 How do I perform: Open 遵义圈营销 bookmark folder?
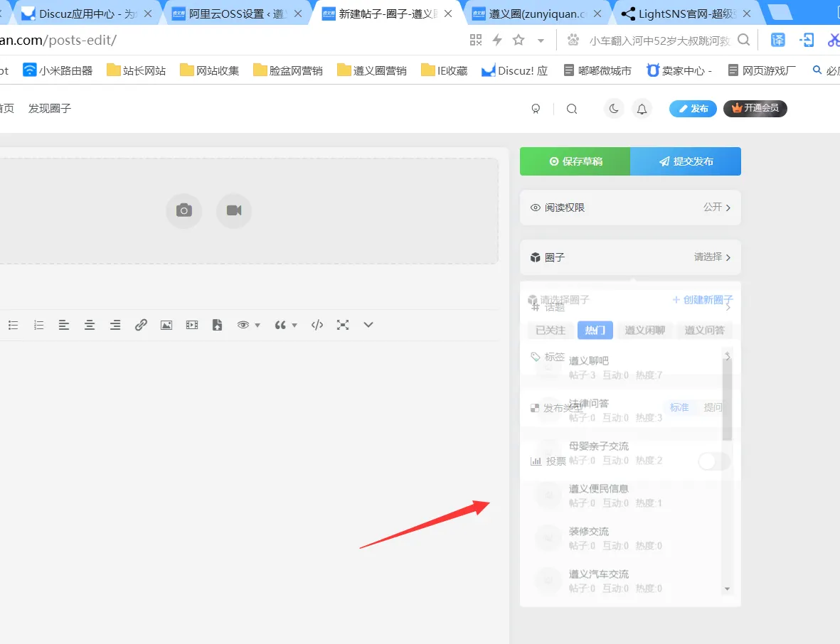(x=372, y=70)
